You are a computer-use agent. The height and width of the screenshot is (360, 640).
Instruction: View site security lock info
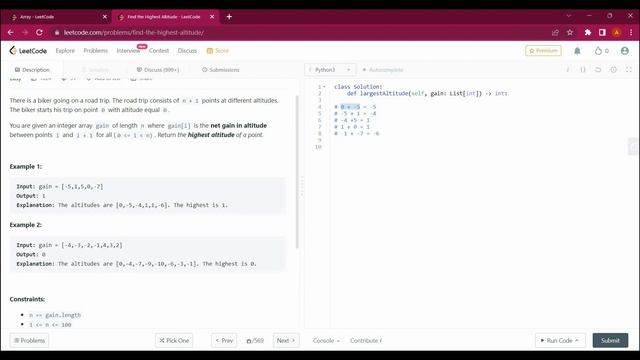57,32
